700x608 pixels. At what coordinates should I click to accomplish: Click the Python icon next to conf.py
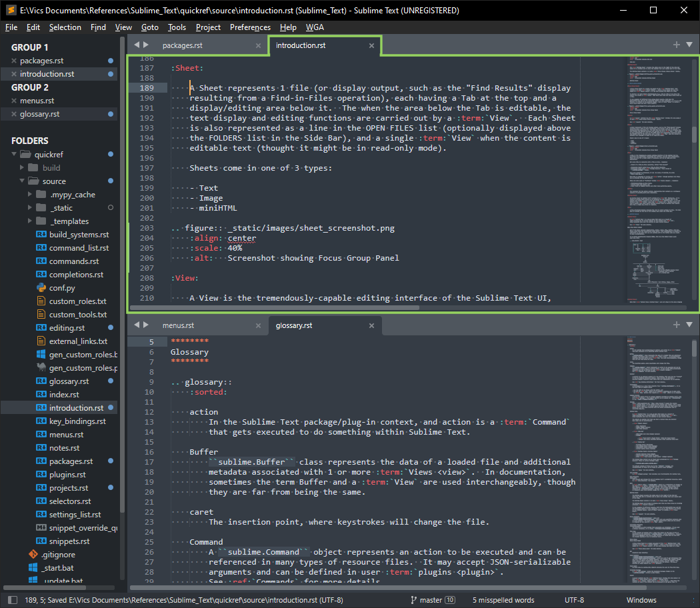[x=41, y=288]
